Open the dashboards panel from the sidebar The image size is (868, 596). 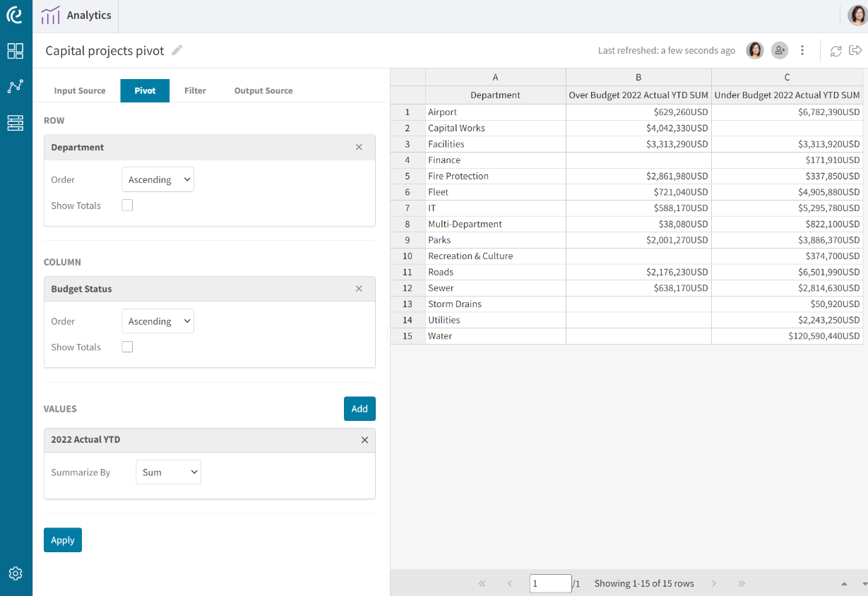click(16, 50)
